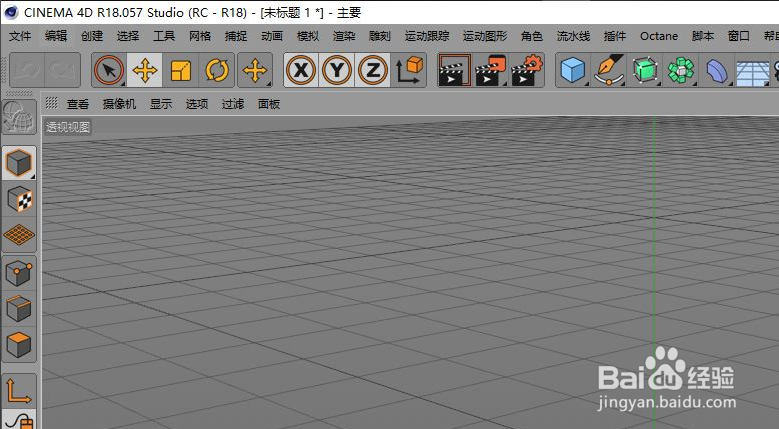This screenshot has width=779, height=429.
Task: Switch to Edges mode
Action: [x=19, y=308]
